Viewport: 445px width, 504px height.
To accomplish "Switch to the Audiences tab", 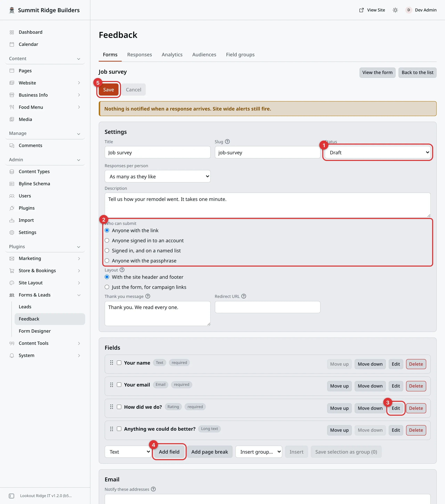I will point(204,55).
